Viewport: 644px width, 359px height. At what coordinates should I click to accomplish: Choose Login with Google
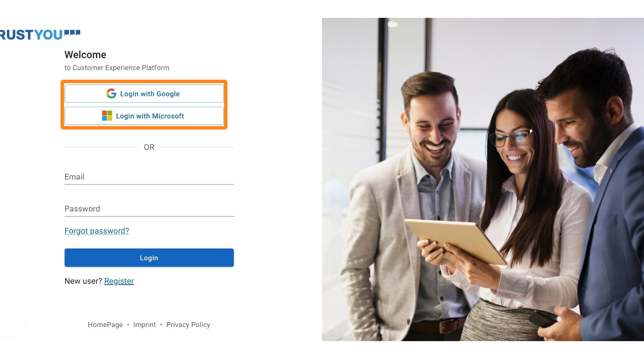144,93
